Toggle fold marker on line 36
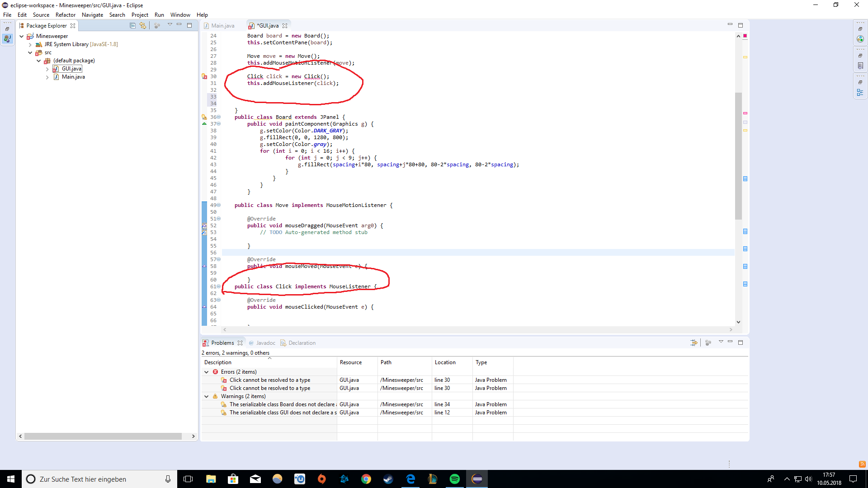The height and width of the screenshot is (488, 868). 219,117
